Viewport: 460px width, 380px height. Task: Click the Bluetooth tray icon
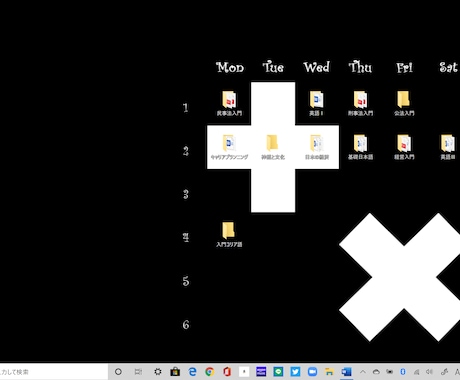pyautogui.click(x=403, y=372)
